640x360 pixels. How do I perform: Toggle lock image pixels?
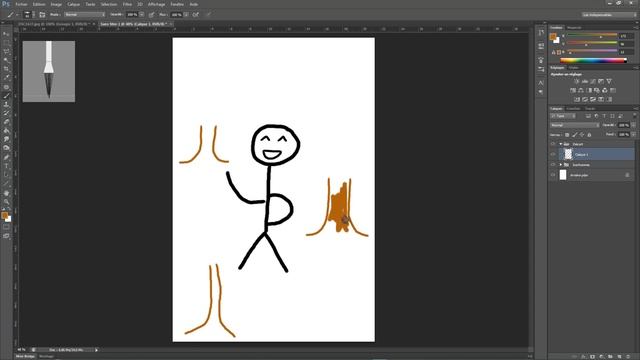pos(575,135)
